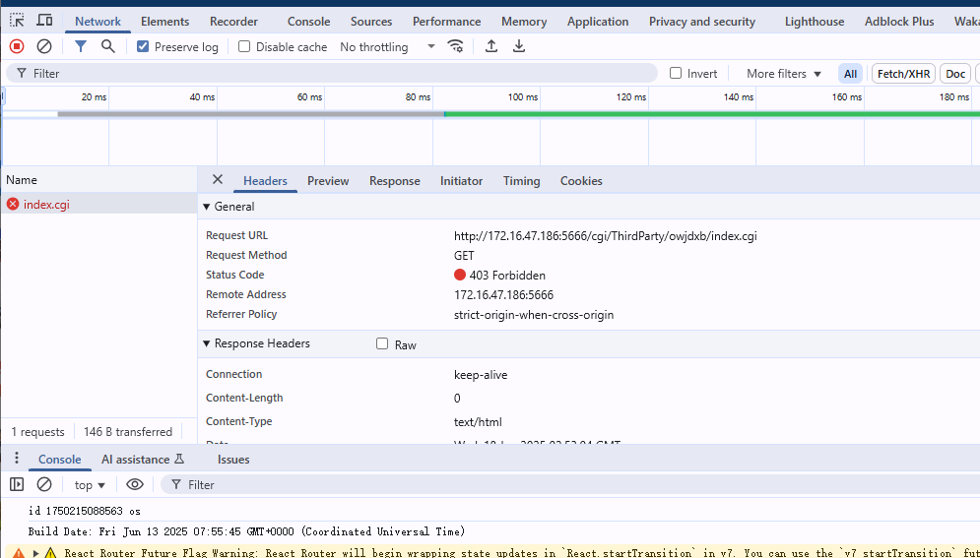
Task: Open the Issues drawer tab
Action: (x=233, y=460)
